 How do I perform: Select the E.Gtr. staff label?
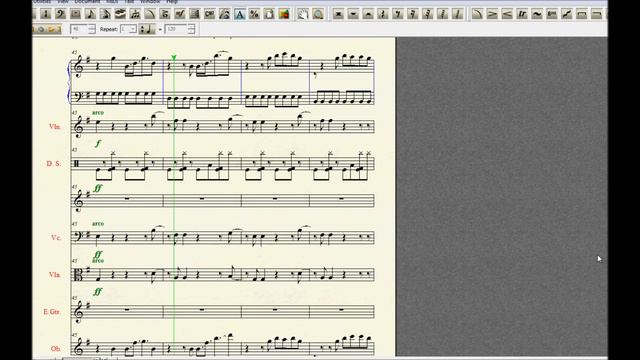(x=52, y=312)
